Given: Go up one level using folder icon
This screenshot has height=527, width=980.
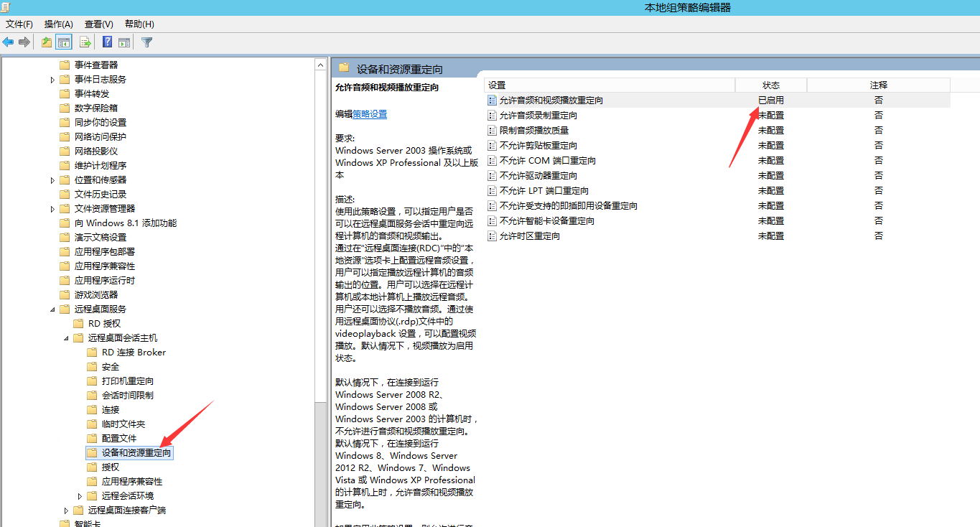Looking at the screenshot, I should pyautogui.click(x=47, y=42).
